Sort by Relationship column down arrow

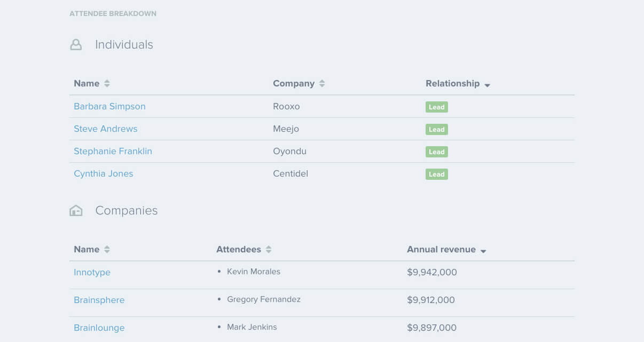point(487,85)
